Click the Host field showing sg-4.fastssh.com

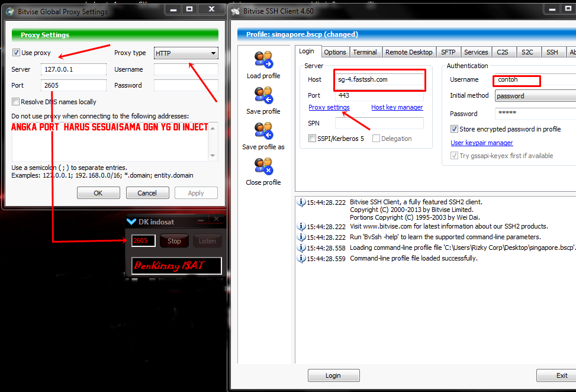pyautogui.click(x=379, y=79)
